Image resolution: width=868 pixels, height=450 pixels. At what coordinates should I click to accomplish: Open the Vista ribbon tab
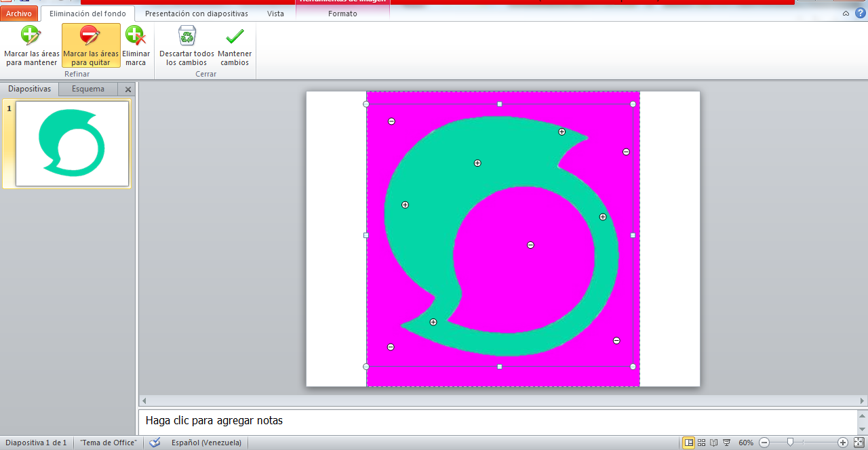[275, 14]
